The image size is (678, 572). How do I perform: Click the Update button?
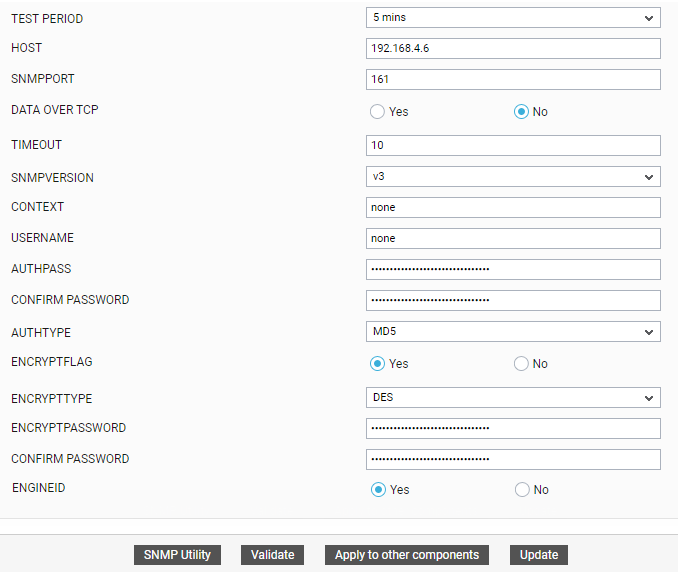pyautogui.click(x=539, y=555)
